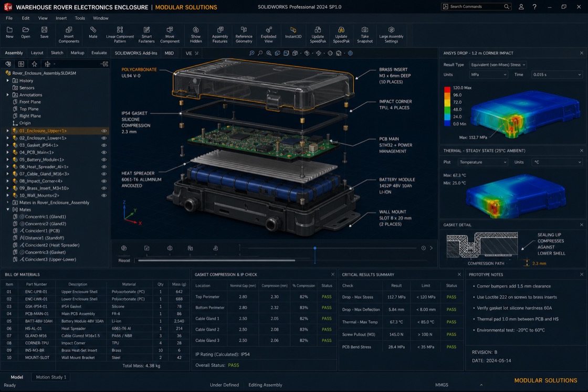Expand the Annotations tree node
Viewport: 588px width, 392px height.
pyautogui.click(x=7, y=95)
